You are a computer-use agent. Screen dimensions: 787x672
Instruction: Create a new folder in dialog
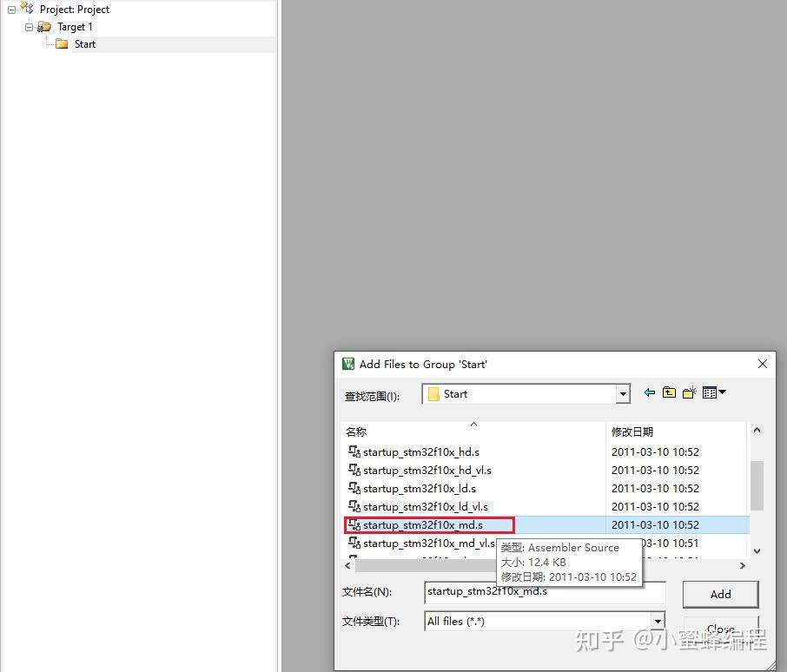(x=689, y=392)
